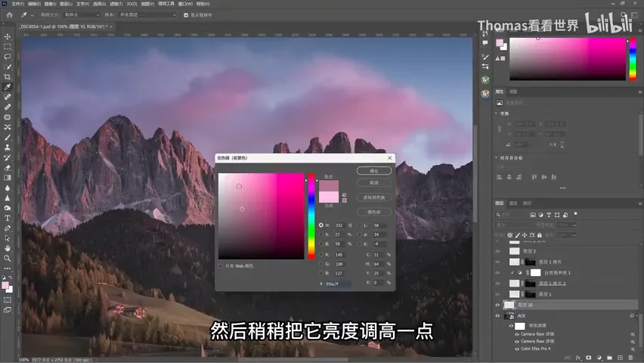Collapse the 变换 section in properties
This screenshot has height=363, width=644.
(x=496, y=113)
